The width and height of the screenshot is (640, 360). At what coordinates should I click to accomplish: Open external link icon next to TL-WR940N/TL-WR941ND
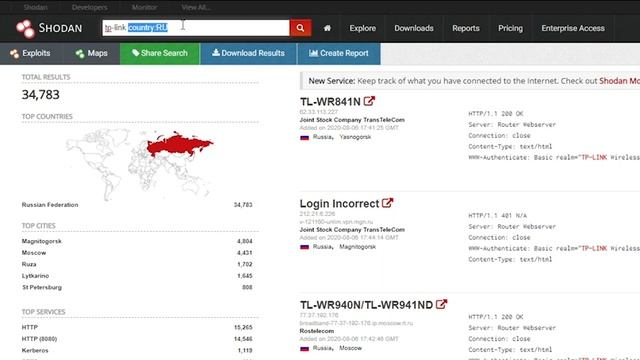tap(441, 304)
